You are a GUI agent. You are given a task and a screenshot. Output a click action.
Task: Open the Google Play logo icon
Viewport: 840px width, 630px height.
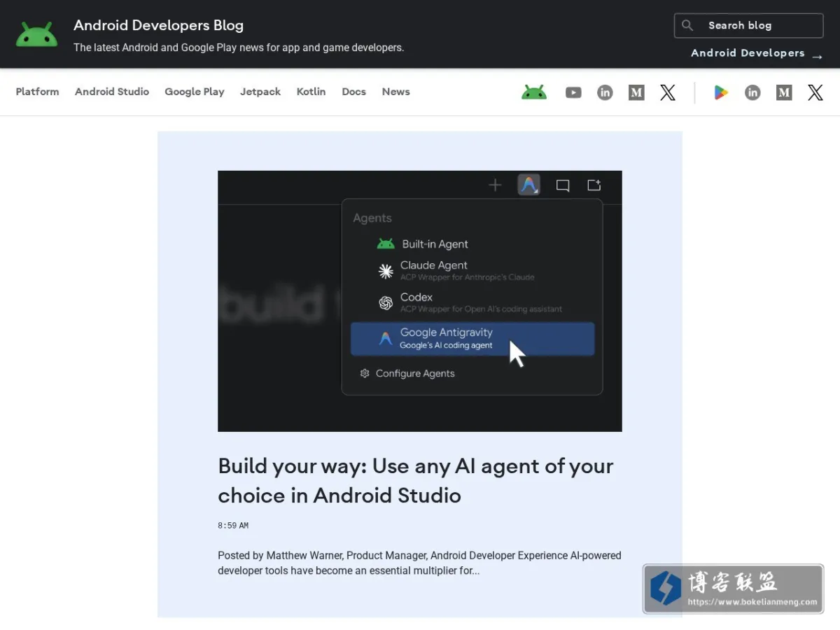tap(721, 92)
